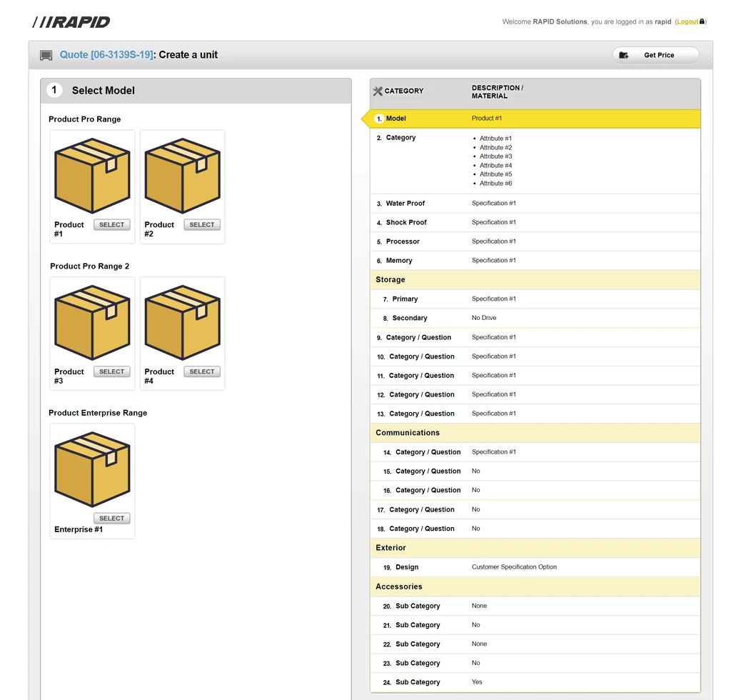Open row 11 Category / Question
Viewport: 731px width, 700px height.
click(535, 376)
